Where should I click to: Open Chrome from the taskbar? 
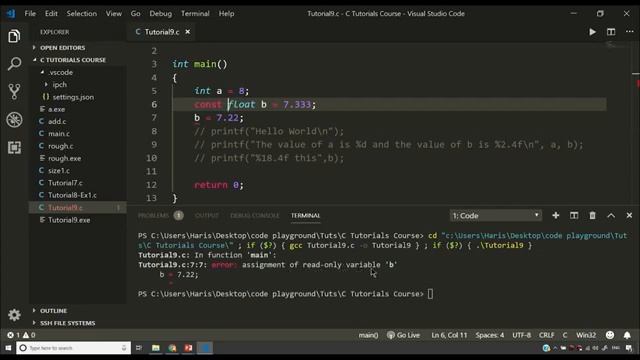tap(172, 348)
